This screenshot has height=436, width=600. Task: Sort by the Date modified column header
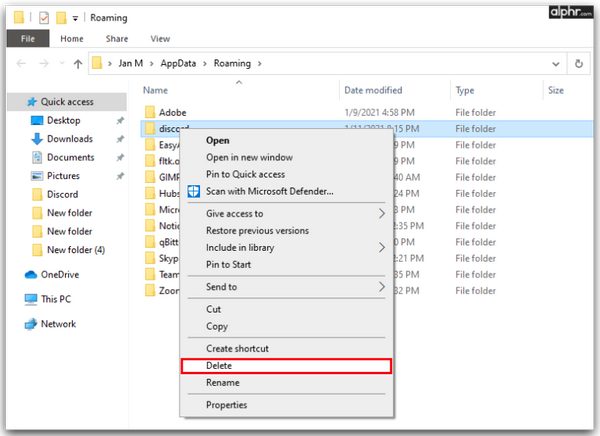point(373,90)
